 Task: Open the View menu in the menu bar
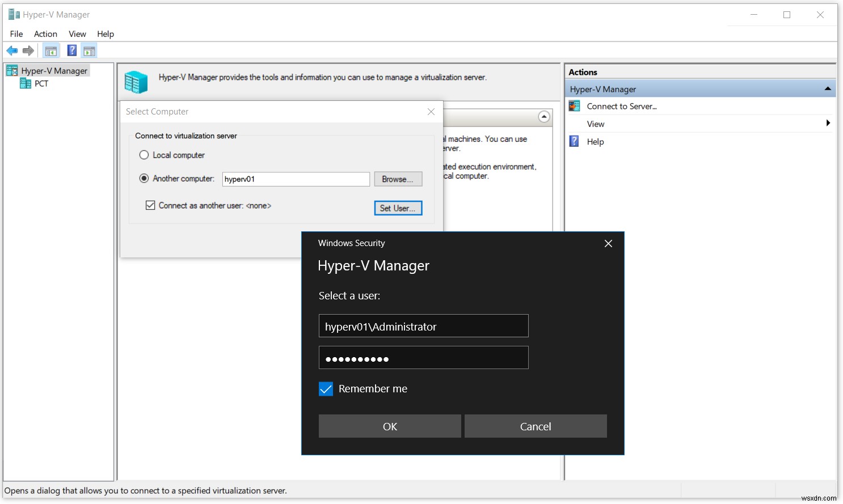(x=77, y=33)
